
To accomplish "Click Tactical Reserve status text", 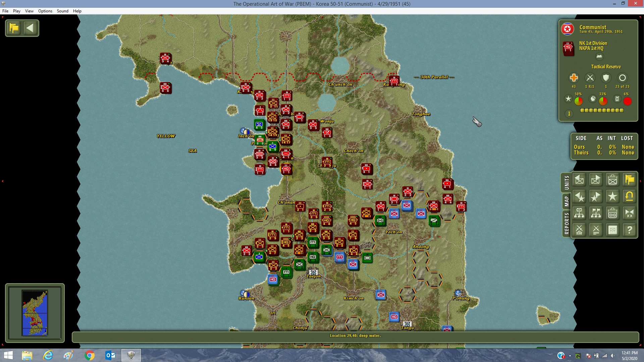I will tap(606, 67).
